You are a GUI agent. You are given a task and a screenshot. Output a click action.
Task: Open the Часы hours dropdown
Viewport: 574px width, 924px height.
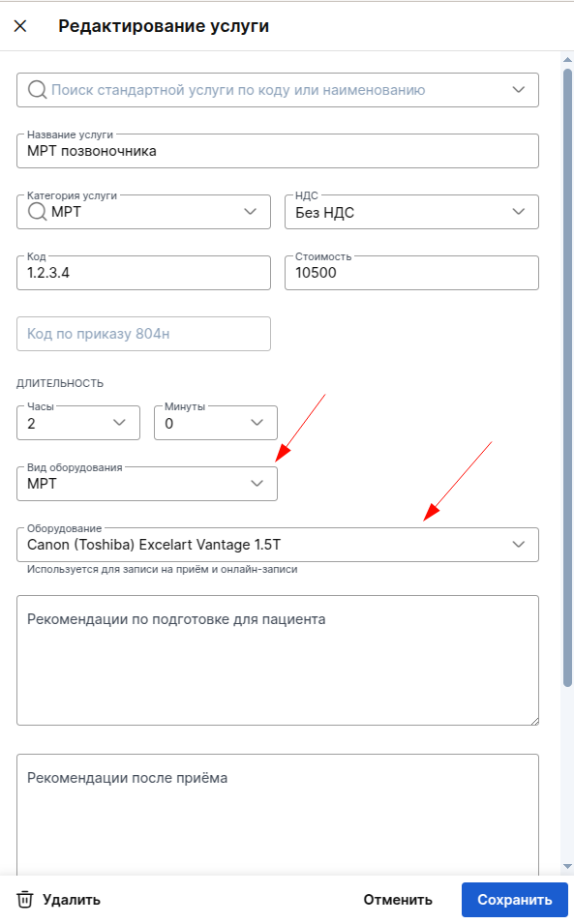[78, 423]
